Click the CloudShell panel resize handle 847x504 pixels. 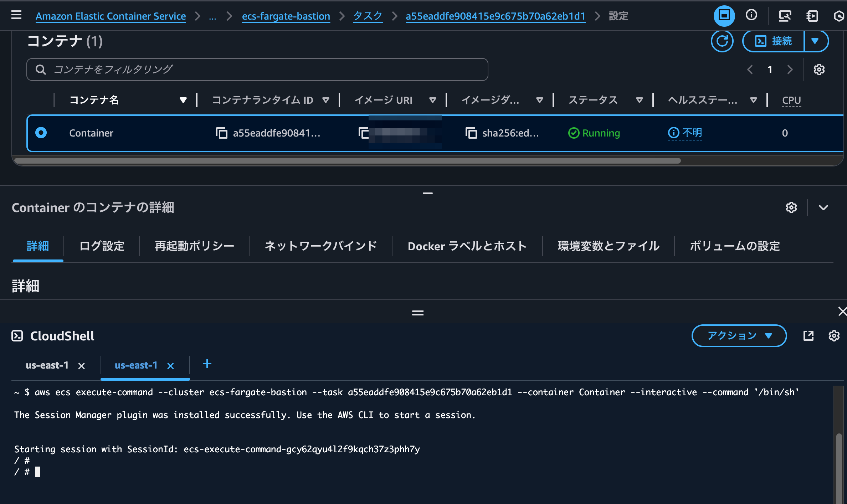click(417, 313)
